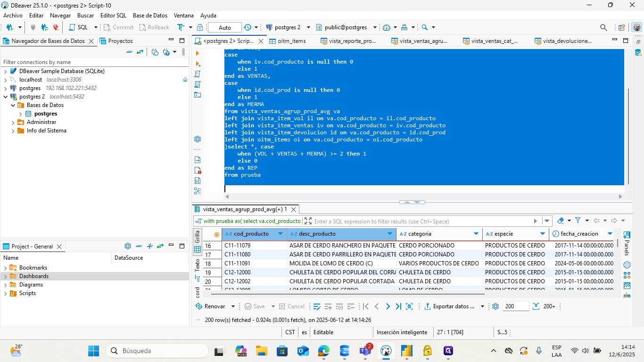Click the new database connection plug icon
644x362 pixels.
(9, 27)
